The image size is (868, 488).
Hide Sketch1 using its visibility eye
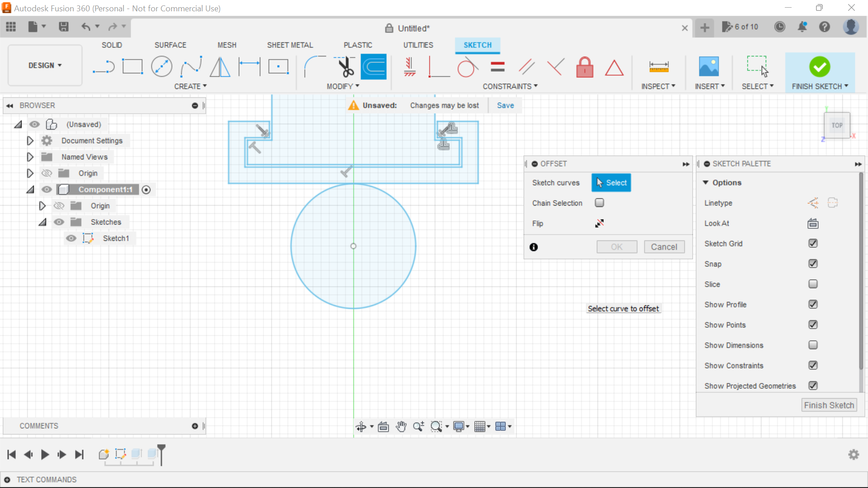71,238
